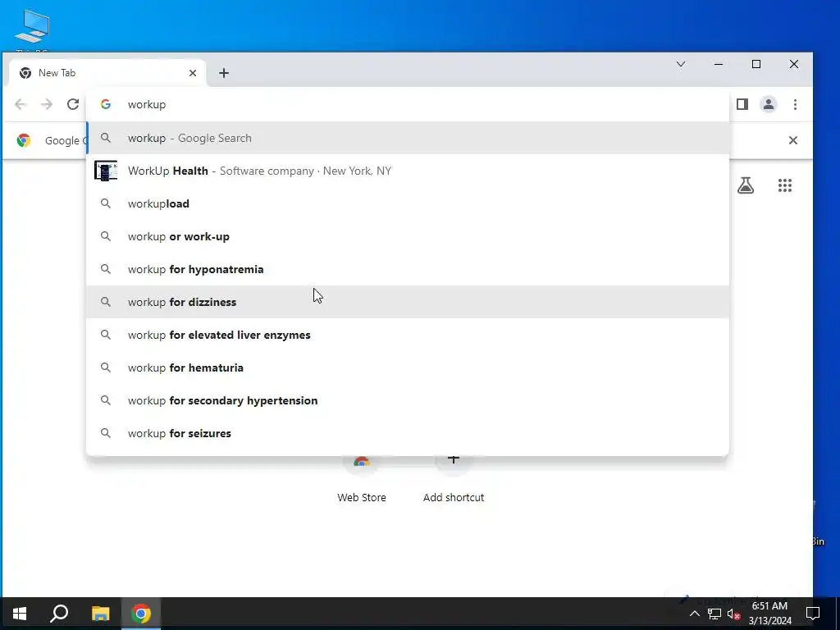Click the Chrome taskbar icon
Image resolution: width=840 pixels, height=630 pixels.
[x=141, y=614]
